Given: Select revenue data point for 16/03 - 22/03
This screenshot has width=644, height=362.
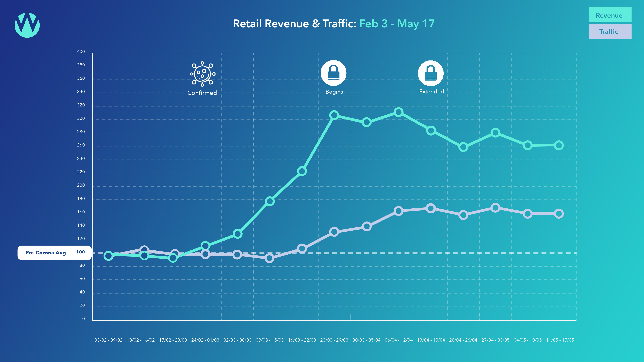Looking at the screenshot, I should [302, 171].
